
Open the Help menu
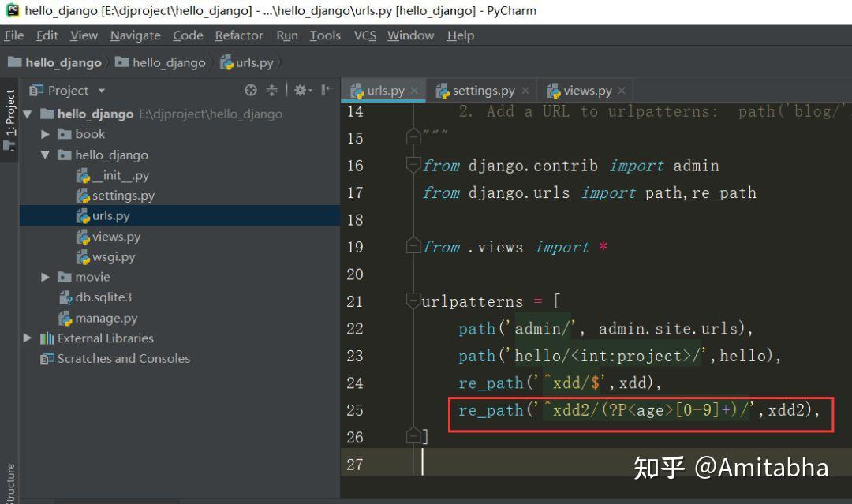[460, 35]
